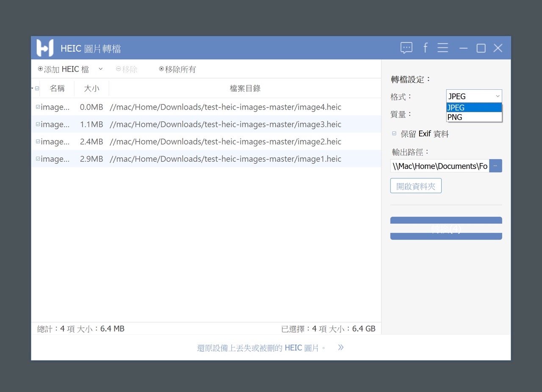Click the HEIC converter app logo

[x=45, y=48]
